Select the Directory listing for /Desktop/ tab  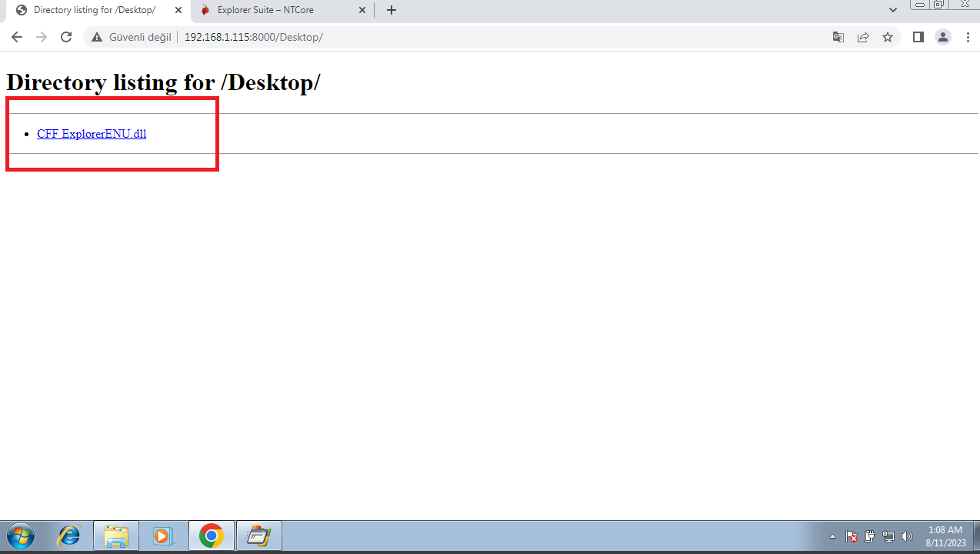pos(94,10)
